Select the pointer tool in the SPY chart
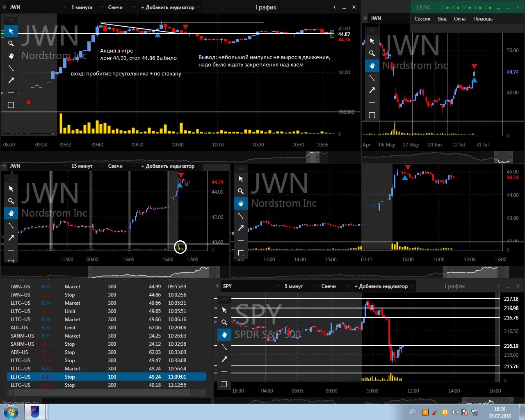 [224, 310]
